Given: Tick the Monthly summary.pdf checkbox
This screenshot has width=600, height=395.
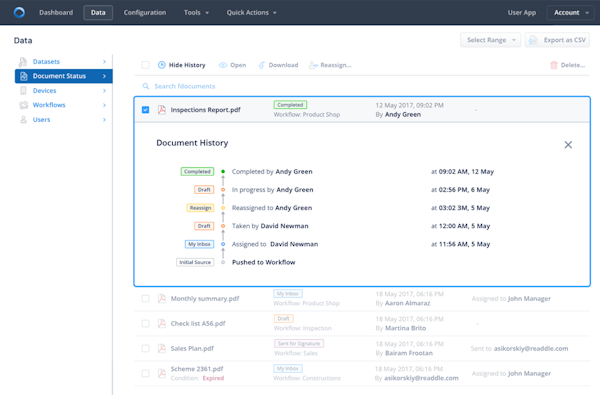Looking at the screenshot, I should (145, 299).
